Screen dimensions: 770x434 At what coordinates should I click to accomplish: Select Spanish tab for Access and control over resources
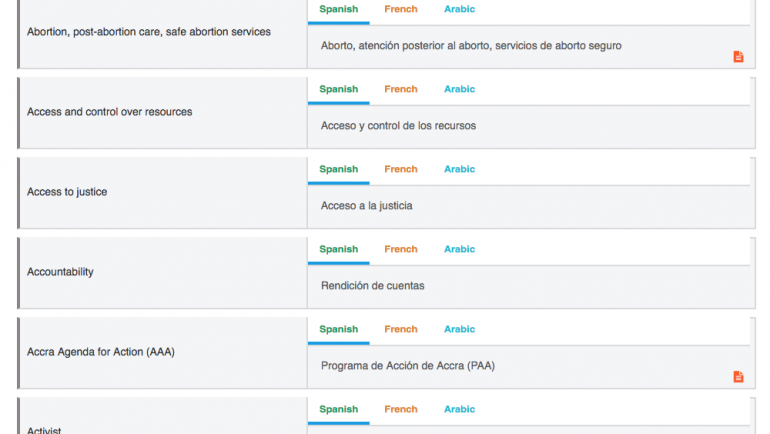339,89
